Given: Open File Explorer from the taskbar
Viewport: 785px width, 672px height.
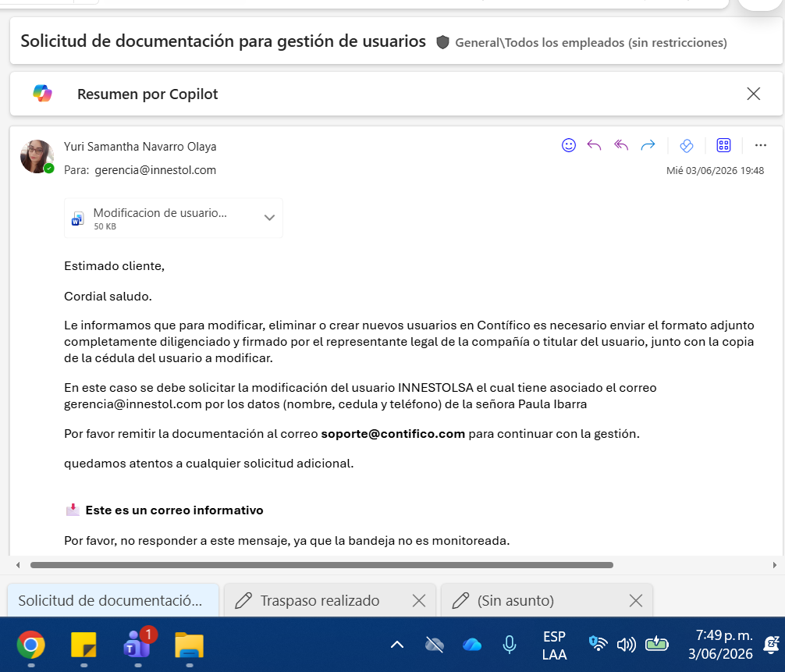Looking at the screenshot, I should (190, 645).
